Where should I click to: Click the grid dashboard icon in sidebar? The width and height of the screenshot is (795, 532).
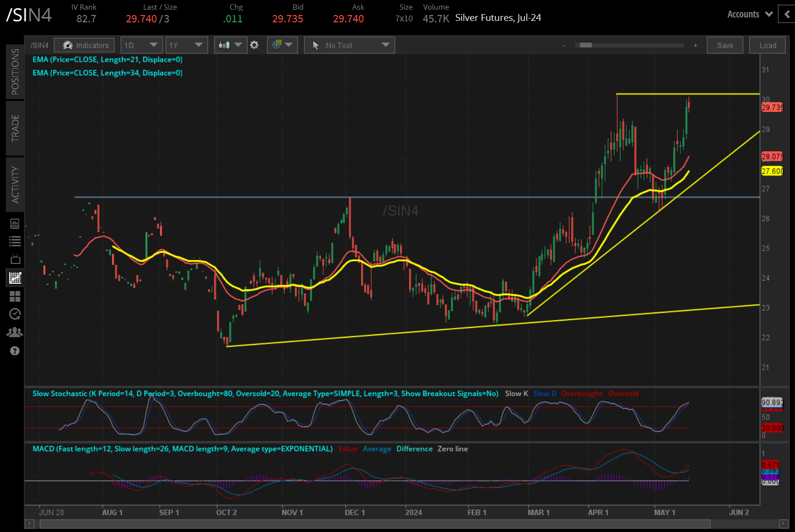(x=15, y=296)
